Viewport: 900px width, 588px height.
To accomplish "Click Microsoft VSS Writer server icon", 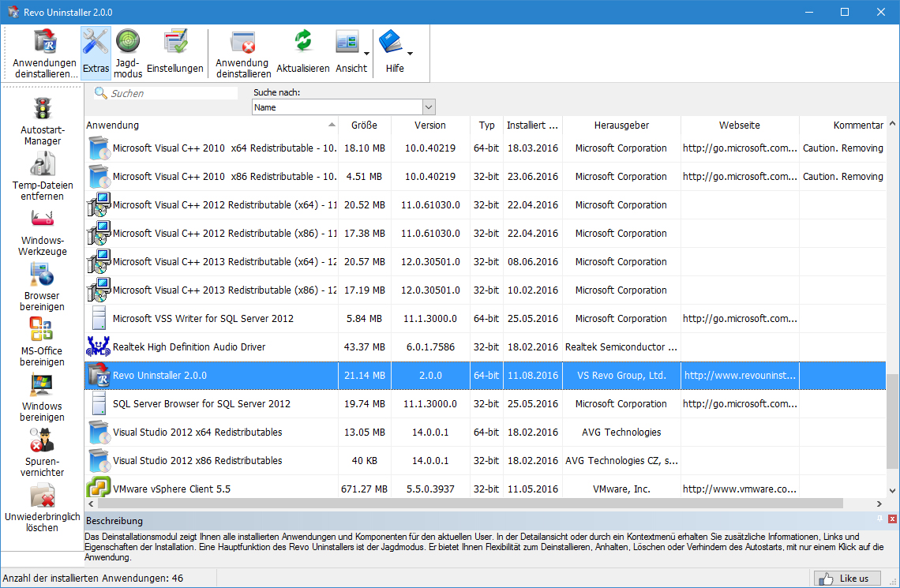I will pos(99,318).
